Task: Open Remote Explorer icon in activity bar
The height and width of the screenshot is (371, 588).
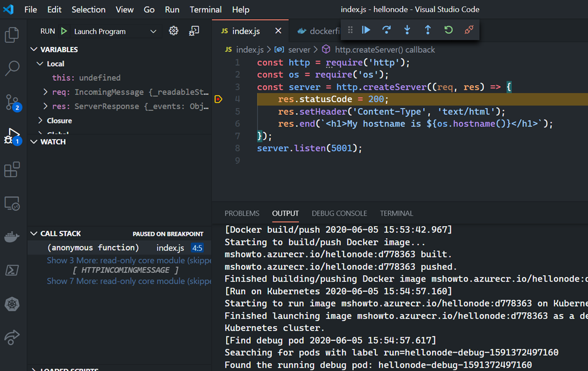Action: [x=12, y=204]
